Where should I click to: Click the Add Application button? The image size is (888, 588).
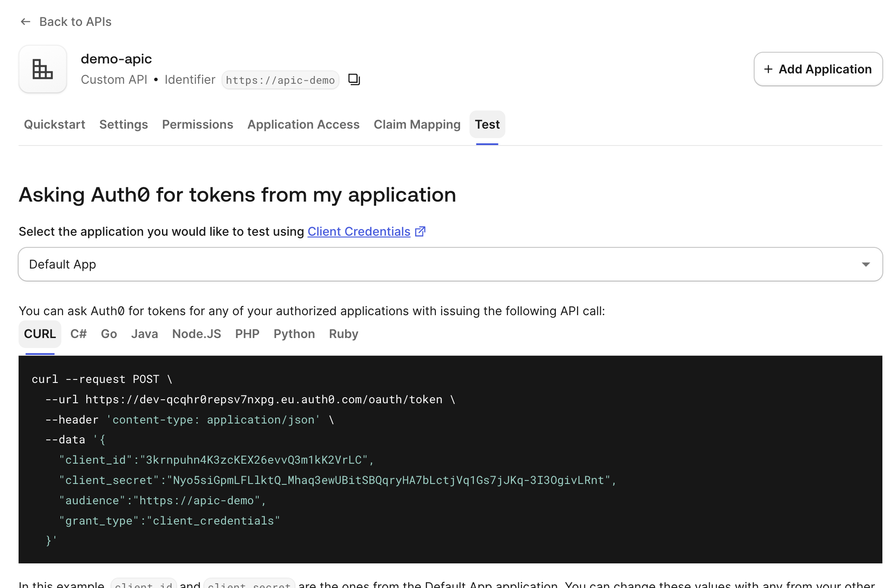[818, 69]
